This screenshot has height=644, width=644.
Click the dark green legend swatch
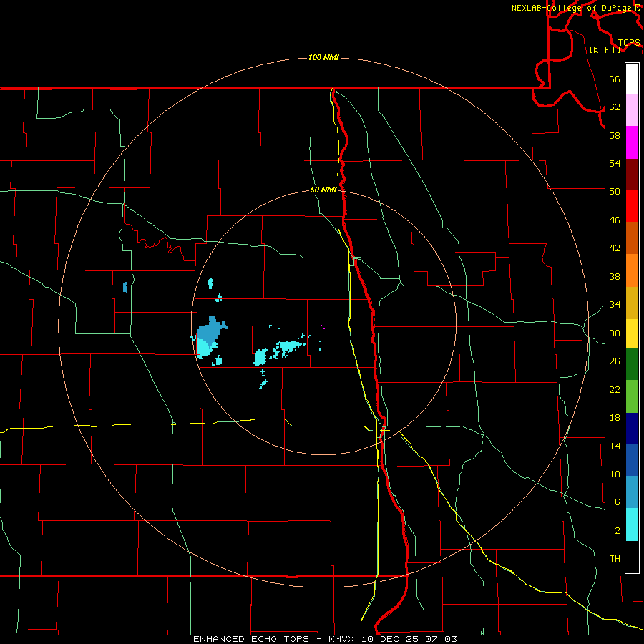click(632, 364)
